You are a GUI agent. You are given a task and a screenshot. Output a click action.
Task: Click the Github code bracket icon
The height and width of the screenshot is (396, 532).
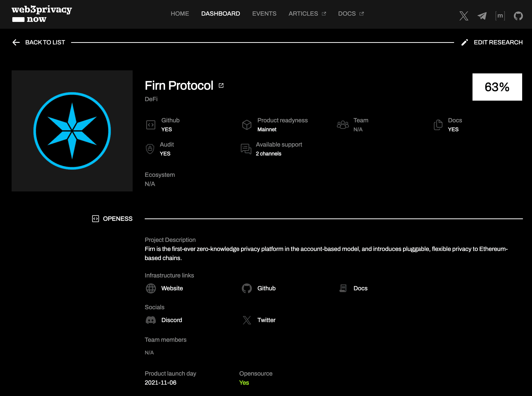pyautogui.click(x=151, y=125)
